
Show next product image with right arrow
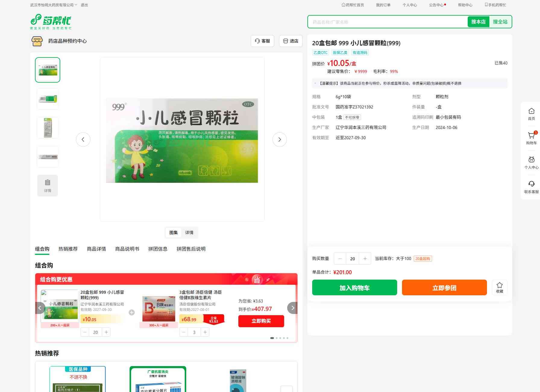point(279,140)
